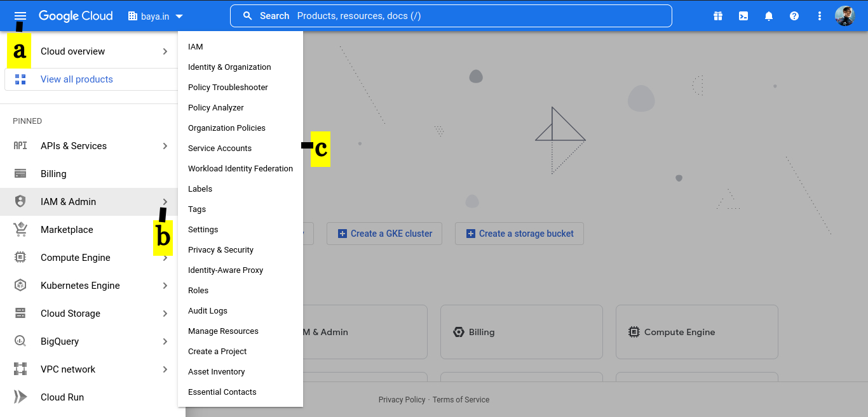Open the Billing quick access card
Screen dimensions: 868x417
click(521, 332)
